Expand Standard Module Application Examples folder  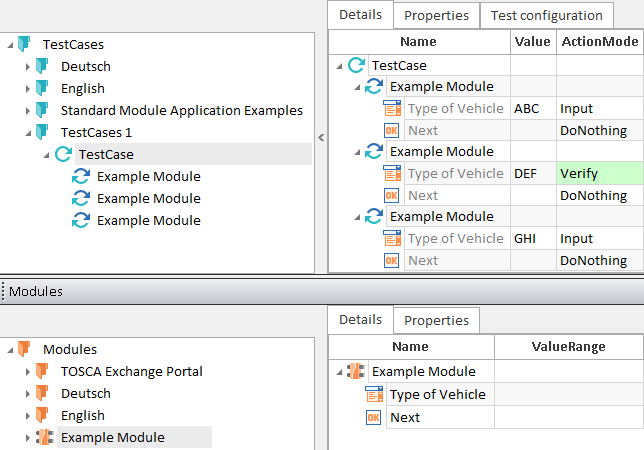28,110
